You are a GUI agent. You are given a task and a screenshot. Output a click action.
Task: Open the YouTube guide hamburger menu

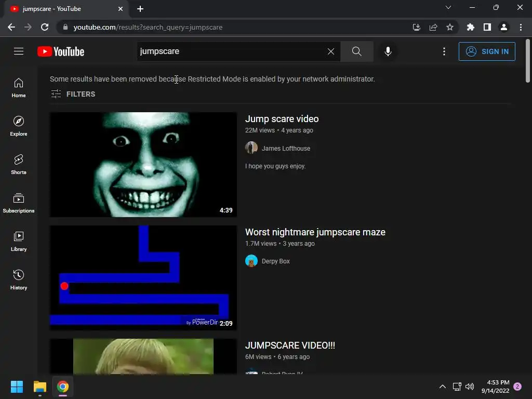point(19,51)
